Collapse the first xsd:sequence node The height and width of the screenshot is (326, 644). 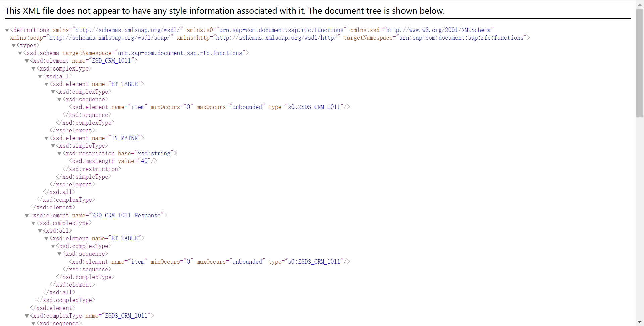(59, 99)
